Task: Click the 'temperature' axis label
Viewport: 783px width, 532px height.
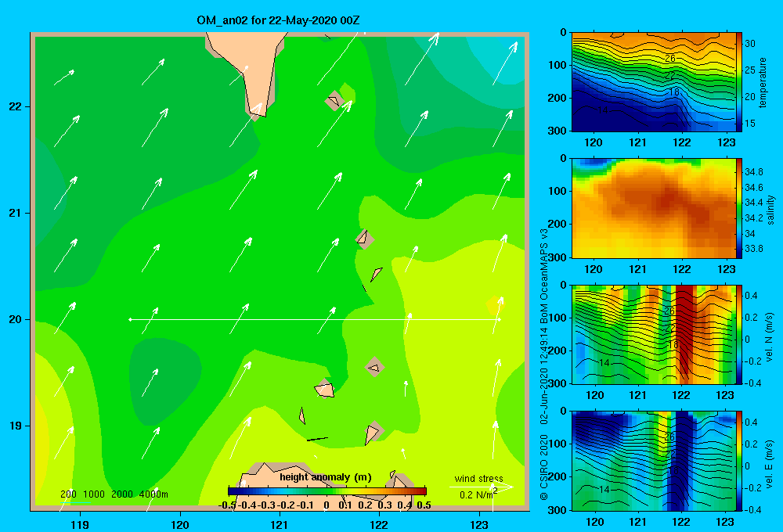Action: [x=763, y=82]
